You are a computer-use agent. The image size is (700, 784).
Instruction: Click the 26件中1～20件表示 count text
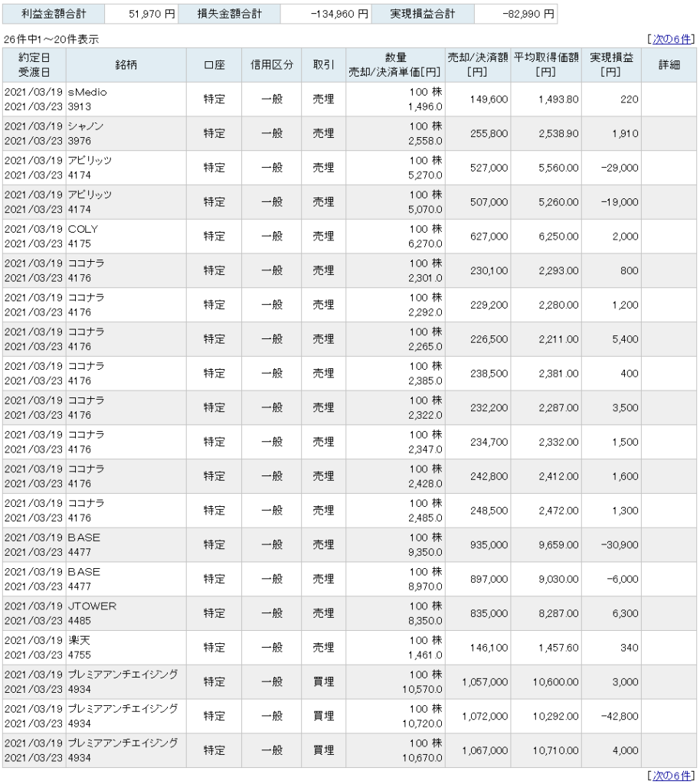(51, 39)
